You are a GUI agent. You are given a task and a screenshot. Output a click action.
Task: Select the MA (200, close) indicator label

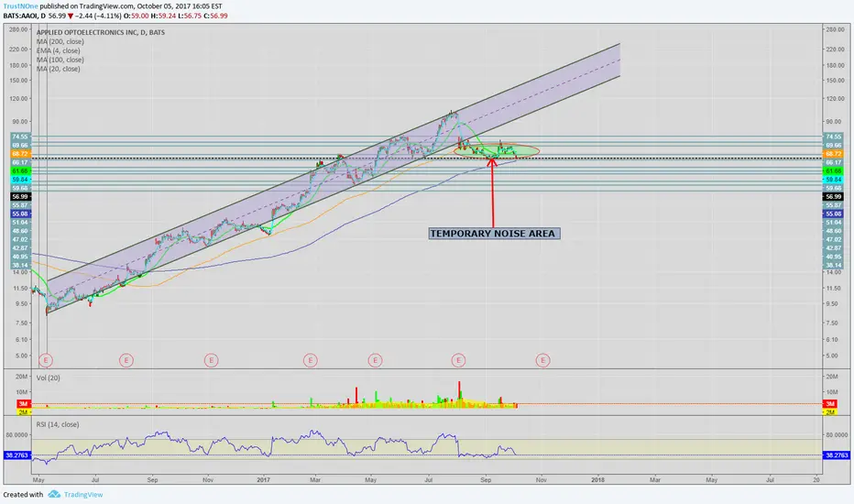coord(60,41)
